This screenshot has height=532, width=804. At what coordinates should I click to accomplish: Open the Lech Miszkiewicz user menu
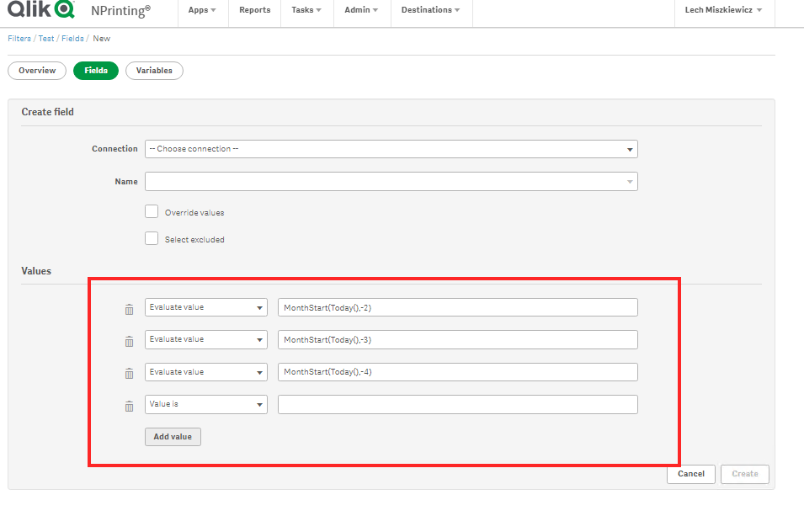coord(723,10)
